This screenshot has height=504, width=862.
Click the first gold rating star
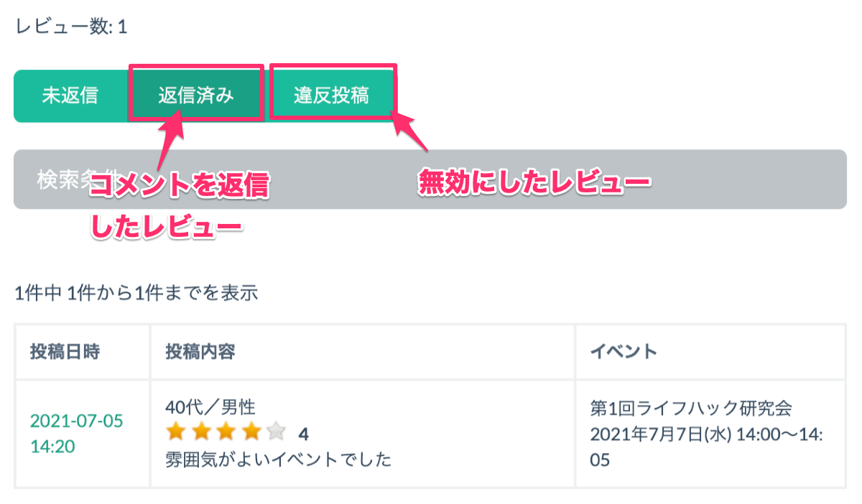tap(175, 432)
